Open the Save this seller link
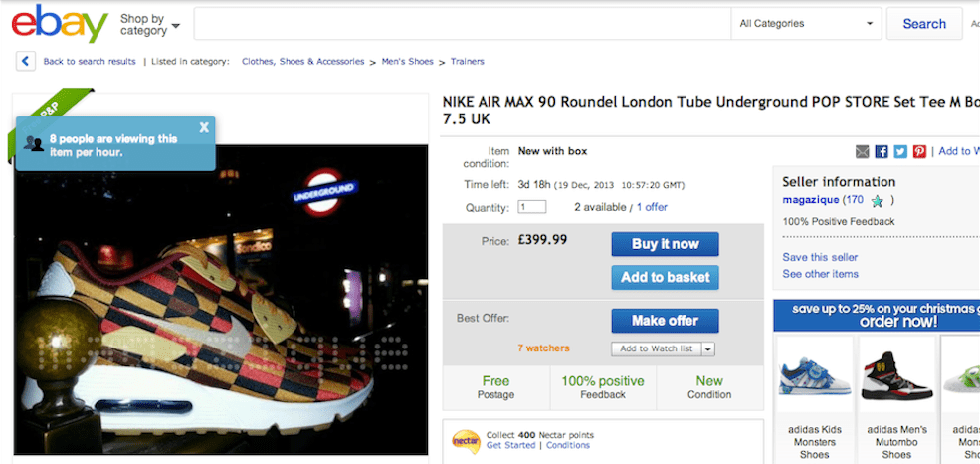 pyautogui.click(x=820, y=258)
